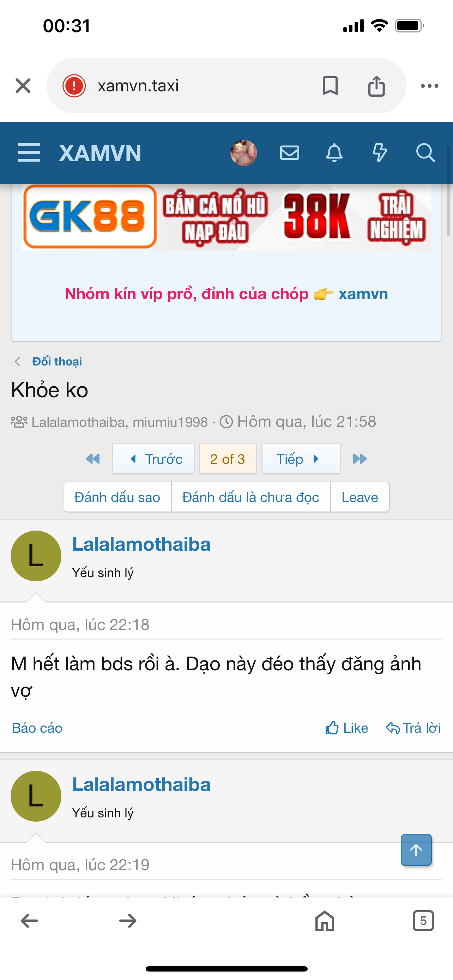This screenshot has width=453, height=980.
Task: Jump to last page with double-right arrows
Action: (x=360, y=459)
